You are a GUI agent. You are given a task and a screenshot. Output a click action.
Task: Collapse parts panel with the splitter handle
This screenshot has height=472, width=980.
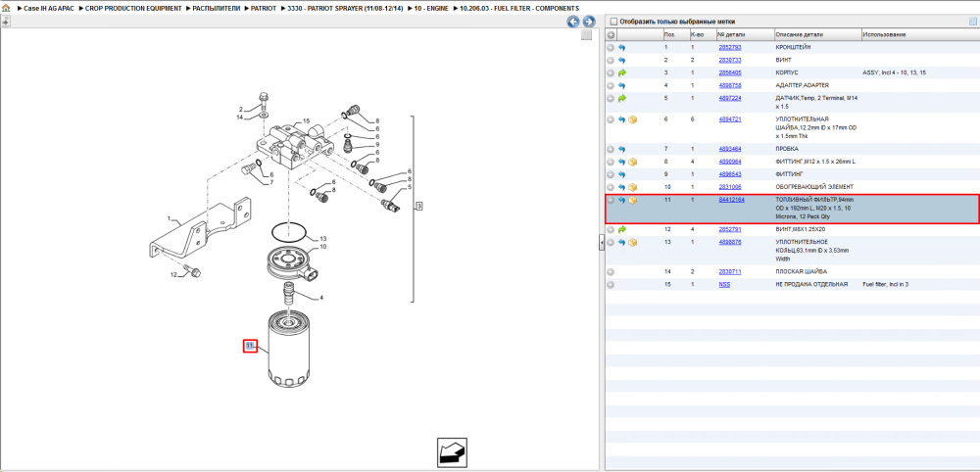pos(602,244)
